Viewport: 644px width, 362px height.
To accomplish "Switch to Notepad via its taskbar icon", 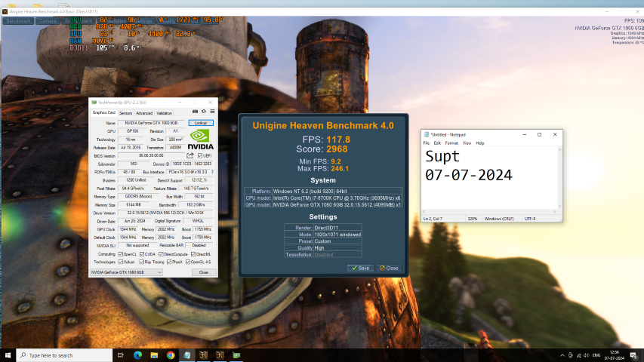I will (187, 355).
